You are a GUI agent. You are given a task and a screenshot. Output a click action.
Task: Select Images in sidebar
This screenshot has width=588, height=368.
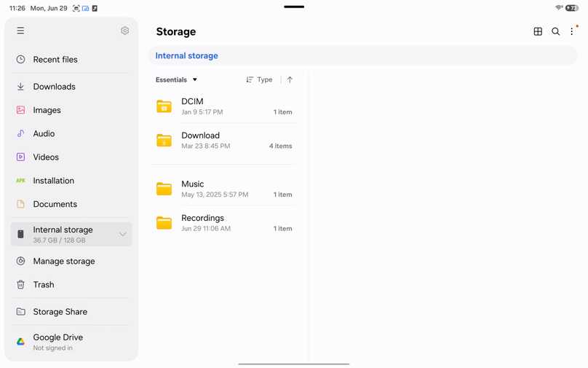pyautogui.click(x=71, y=110)
